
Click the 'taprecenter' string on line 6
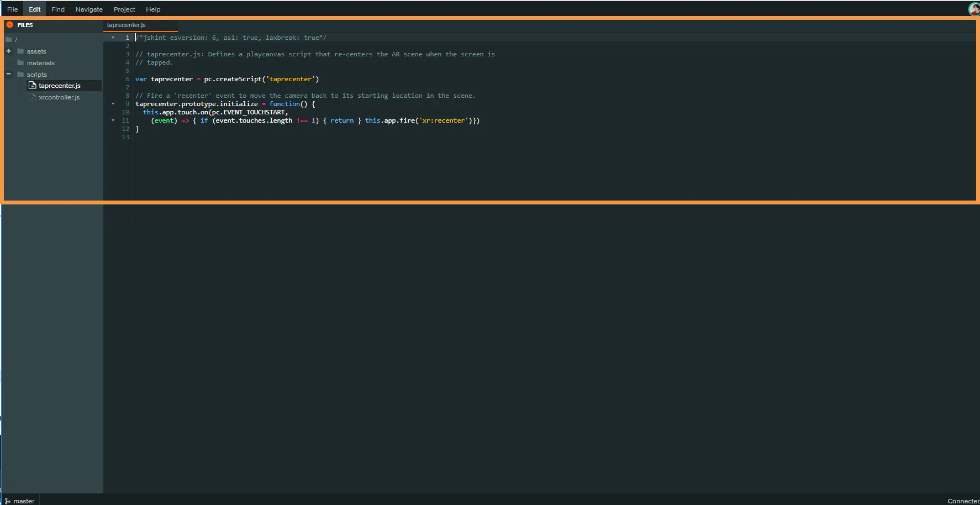(x=291, y=79)
